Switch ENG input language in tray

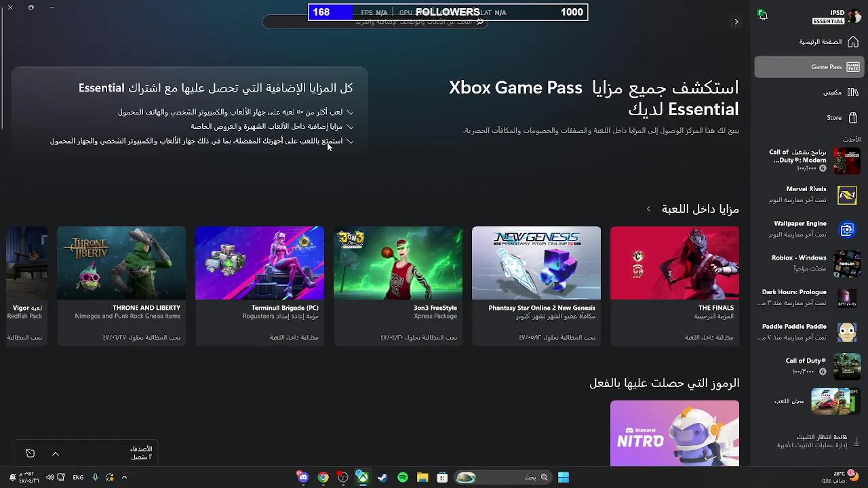tap(78, 477)
